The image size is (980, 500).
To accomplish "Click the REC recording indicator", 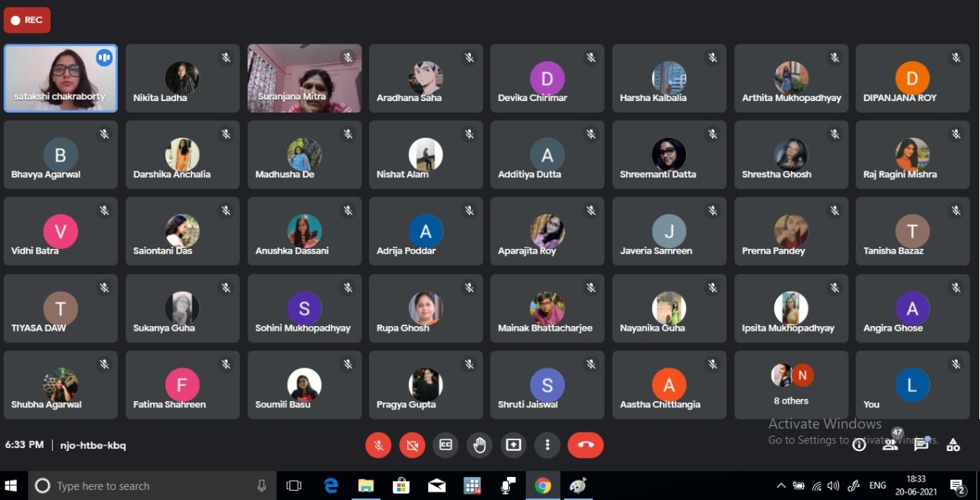I will 27,21.
